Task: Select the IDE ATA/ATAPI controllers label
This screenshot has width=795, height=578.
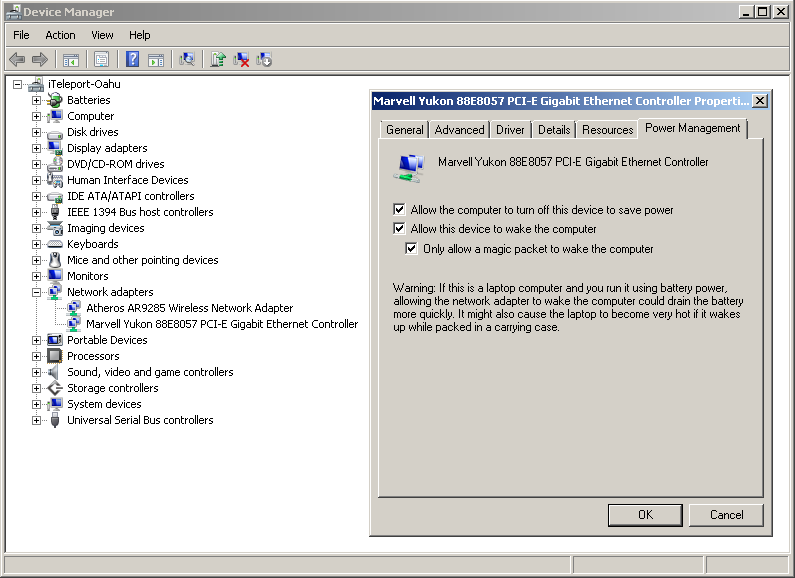Action: (x=131, y=196)
